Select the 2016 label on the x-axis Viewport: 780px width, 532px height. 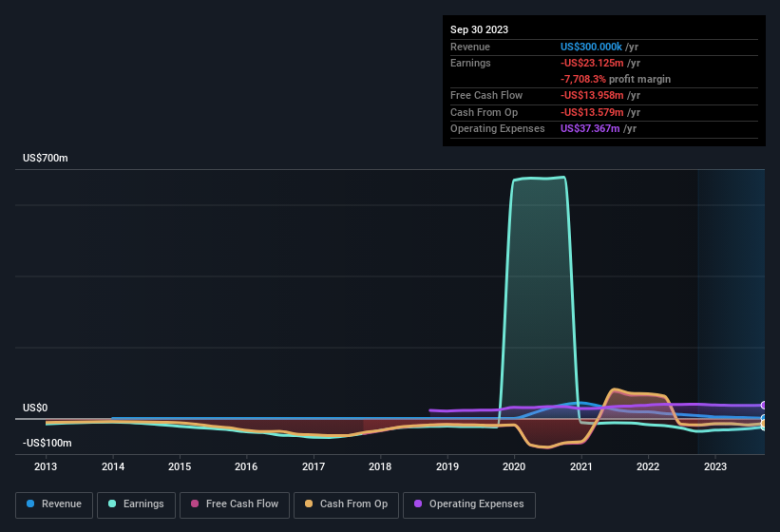(x=246, y=466)
